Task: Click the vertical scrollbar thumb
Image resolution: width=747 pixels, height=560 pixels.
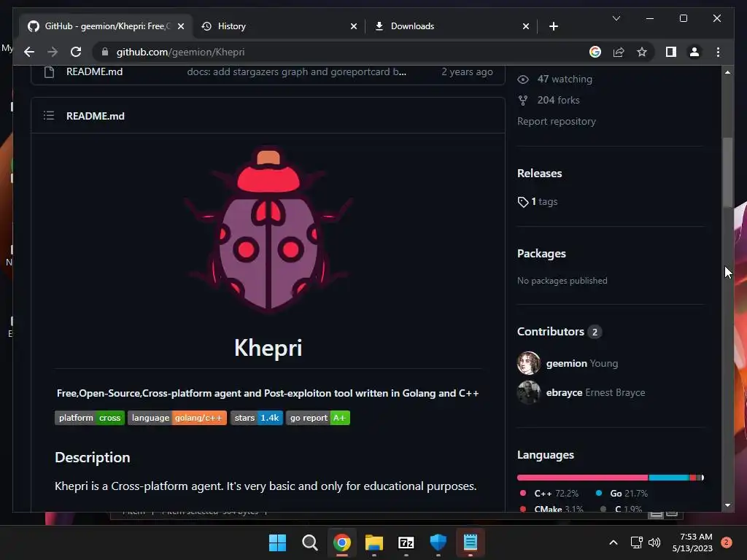Action: tap(727, 172)
